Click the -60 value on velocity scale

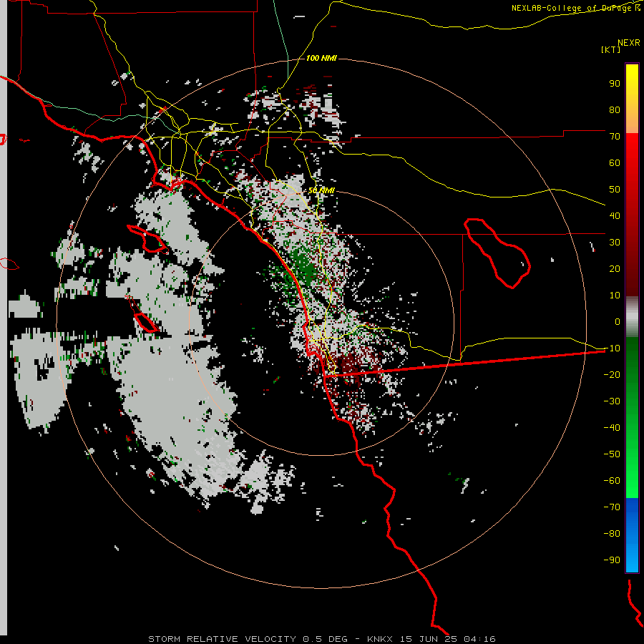tap(612, 481)
